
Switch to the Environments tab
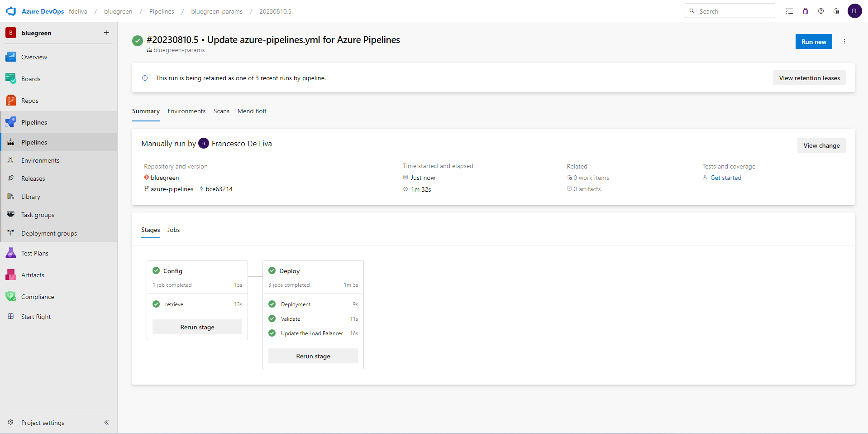pos(186,111)
